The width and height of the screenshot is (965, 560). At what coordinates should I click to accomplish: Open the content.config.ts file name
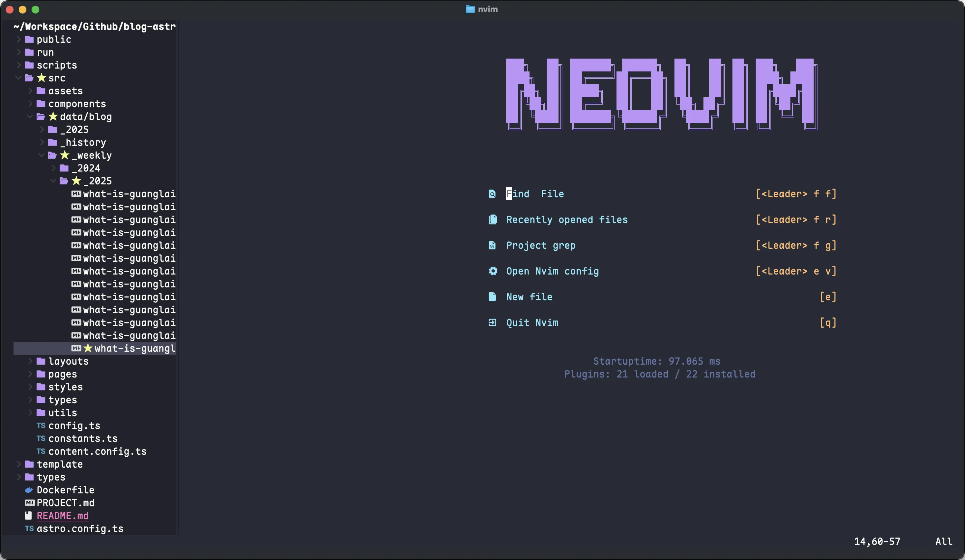tap(97, 451)
